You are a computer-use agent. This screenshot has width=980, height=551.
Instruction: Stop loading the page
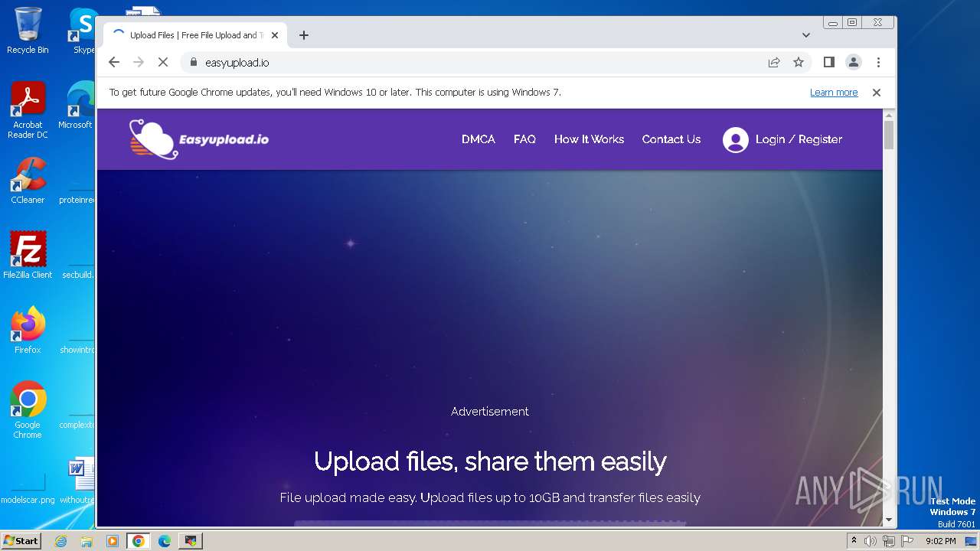point(163,62)
